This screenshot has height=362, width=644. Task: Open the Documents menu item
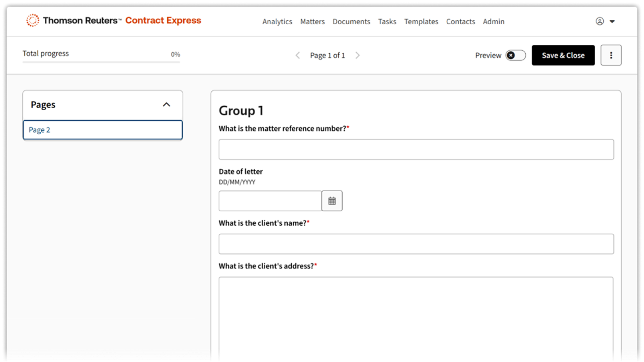(x=351, y=22)
